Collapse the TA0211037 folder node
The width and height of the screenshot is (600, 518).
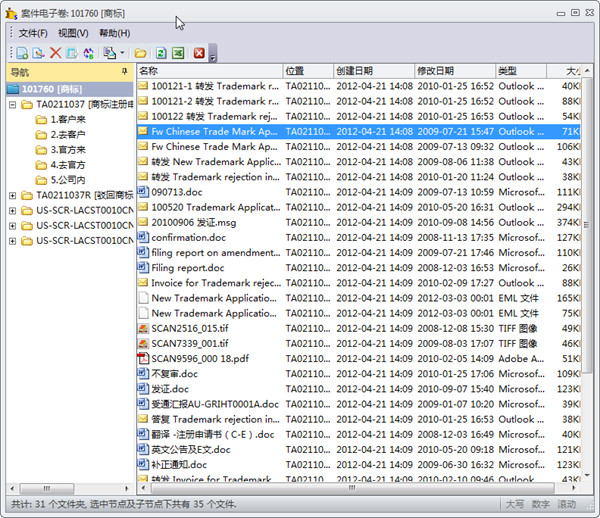[12, 104]
